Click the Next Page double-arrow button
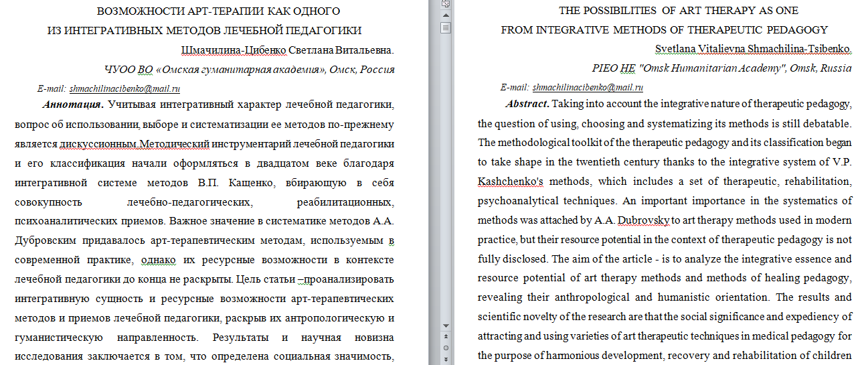The width and height of the screenshot is (868, 365). (x=446, y=359)
